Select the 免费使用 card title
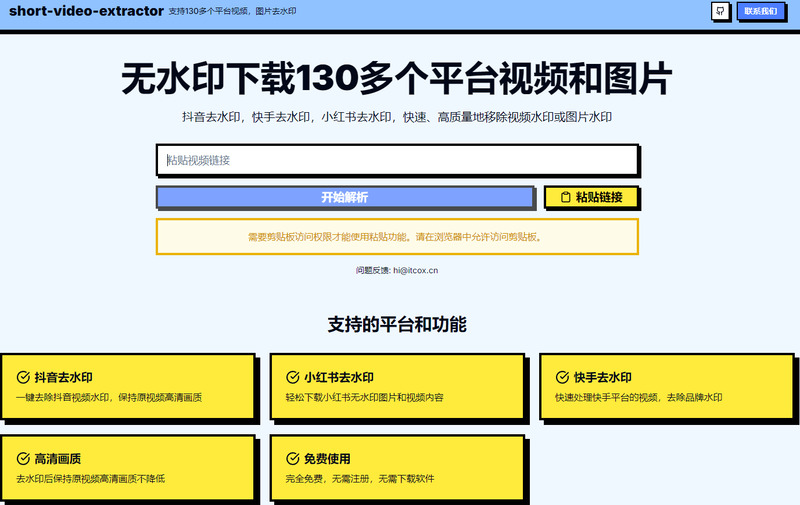The width and height of the screenshot is (800, 505). coord(327,459)
